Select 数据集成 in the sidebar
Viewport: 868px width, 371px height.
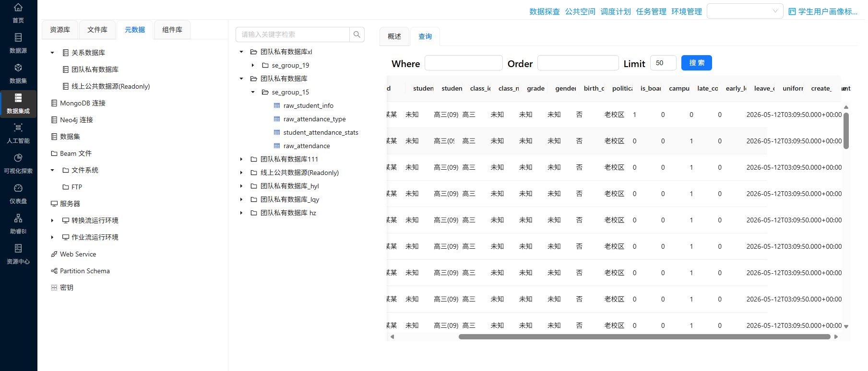coord(18,104)
